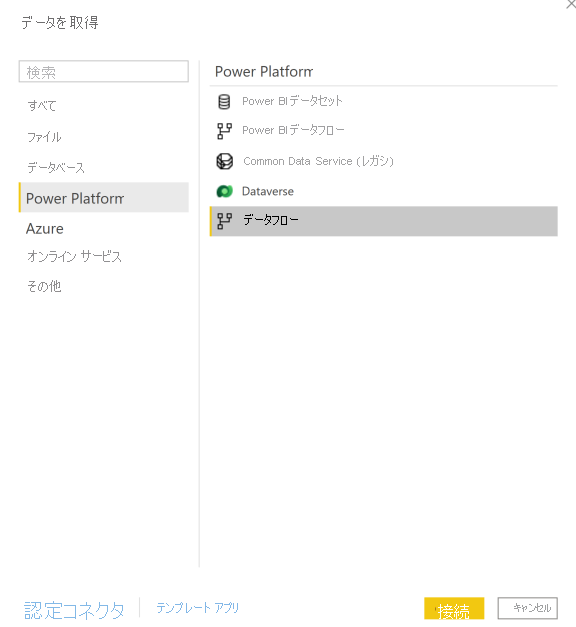Select the すべて category
The image size is (576, 627).
pos(42,106)
